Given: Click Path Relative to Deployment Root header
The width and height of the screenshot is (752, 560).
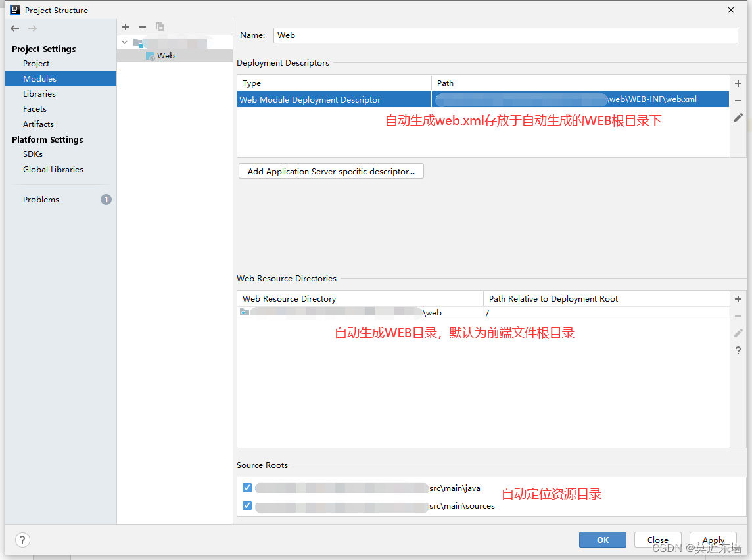Looking at the screenshot, I should click(606, 298).
